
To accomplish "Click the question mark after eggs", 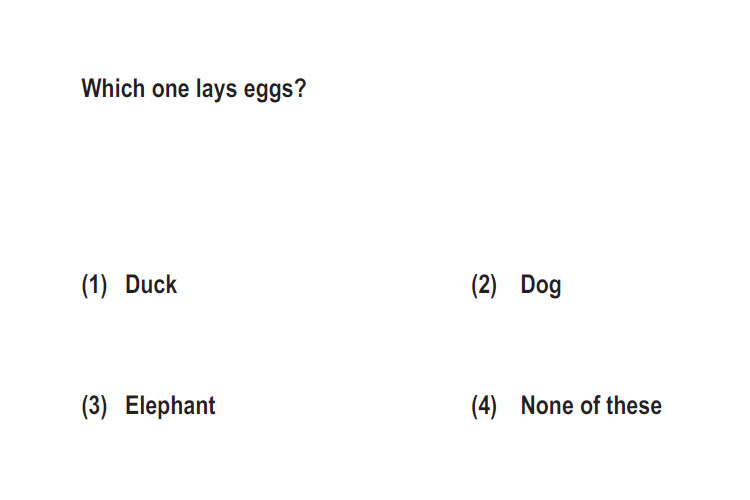I will click(300, 89).
